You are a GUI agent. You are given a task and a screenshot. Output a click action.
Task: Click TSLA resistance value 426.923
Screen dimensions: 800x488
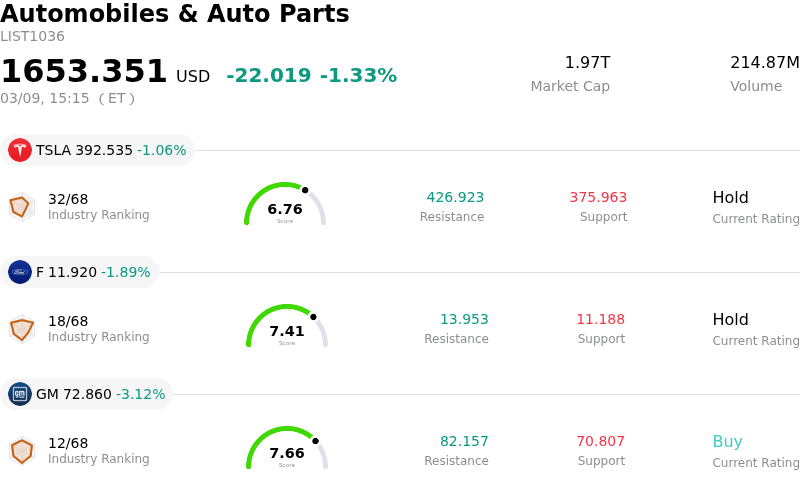(x=455, y=198)
